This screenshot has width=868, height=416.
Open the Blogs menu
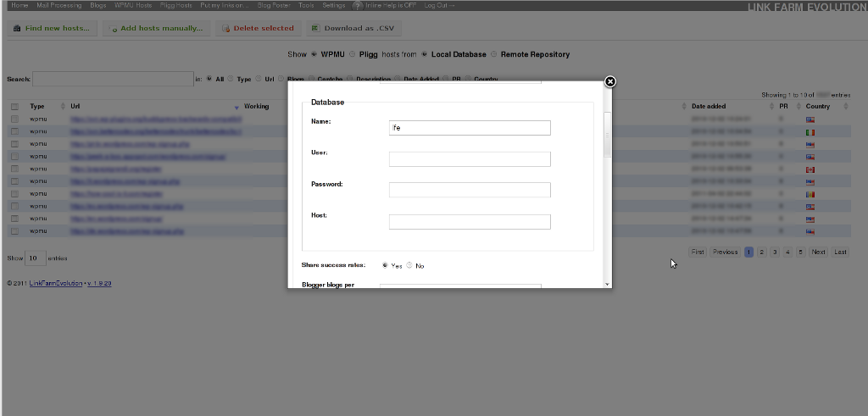tap(98, 6)
